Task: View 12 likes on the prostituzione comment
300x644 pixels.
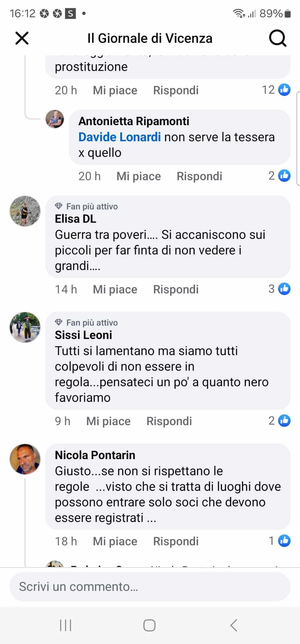Action: pyautogui.click(x=276, y=90)
